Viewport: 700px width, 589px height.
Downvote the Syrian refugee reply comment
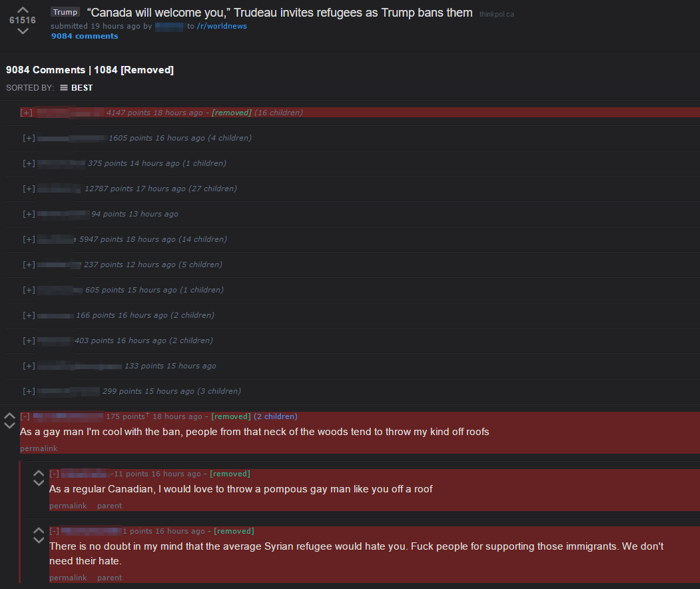point(39,540)
